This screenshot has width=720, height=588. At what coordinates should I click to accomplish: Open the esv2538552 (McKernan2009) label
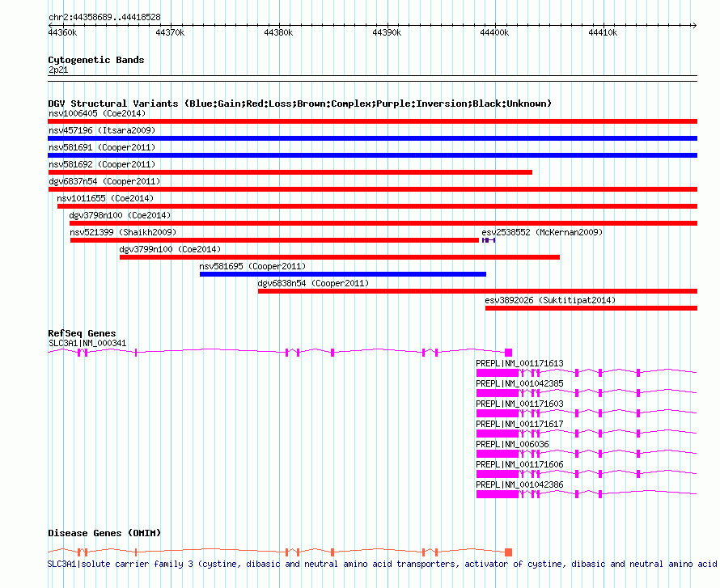[x=542, y=232]
